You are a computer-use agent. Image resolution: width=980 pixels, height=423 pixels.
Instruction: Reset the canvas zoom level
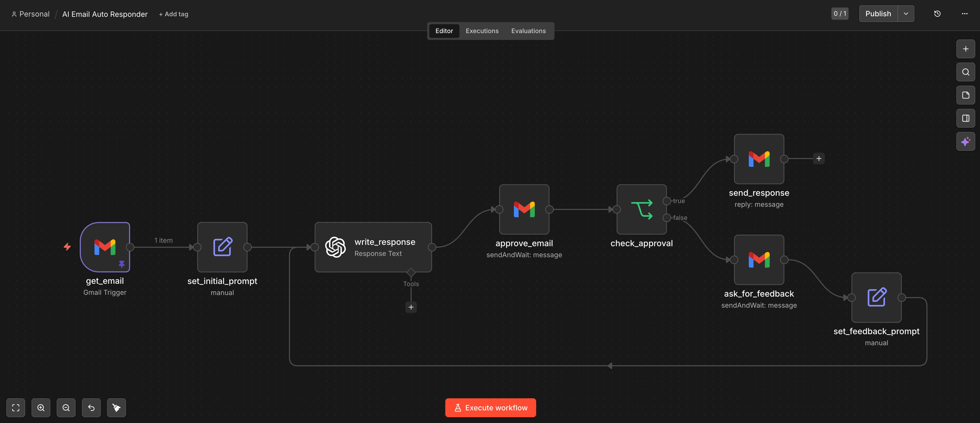tap(91, 408)
